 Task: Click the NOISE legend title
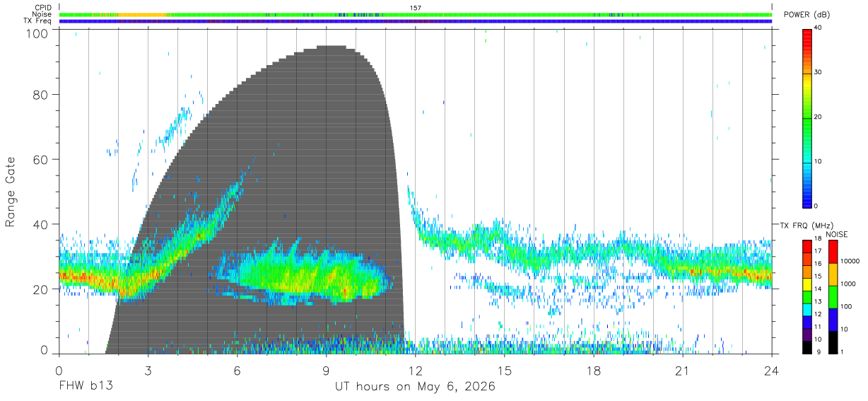tap(836, 234)
